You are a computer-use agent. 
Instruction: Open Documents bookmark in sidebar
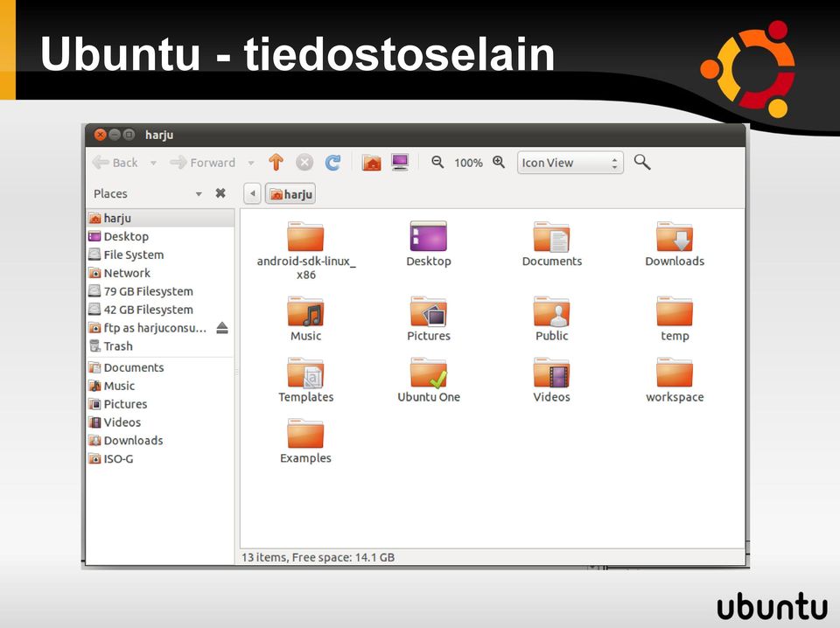click(160, 367)
